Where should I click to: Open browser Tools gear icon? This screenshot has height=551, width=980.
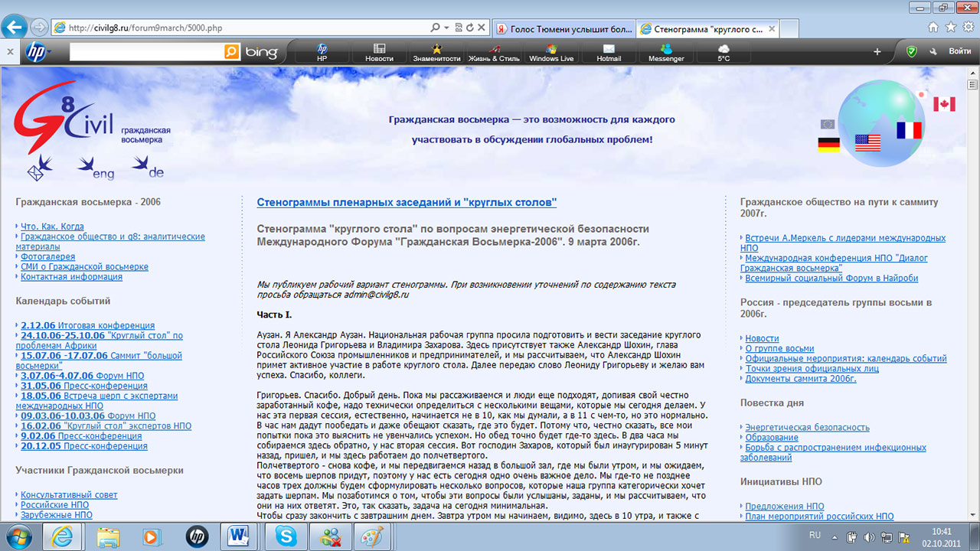click(x=967, y=27)
